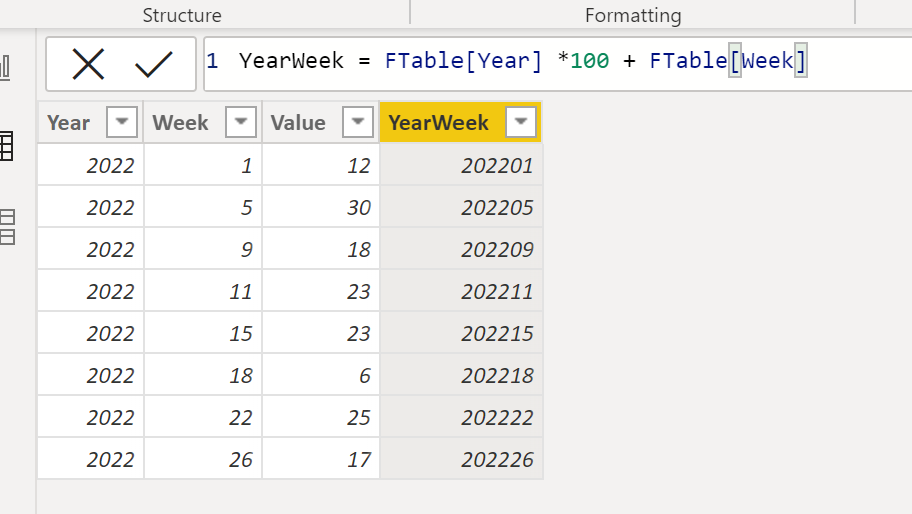
Task: Select the Year column header
Action: pyautogui.click(x=91, y=122)
